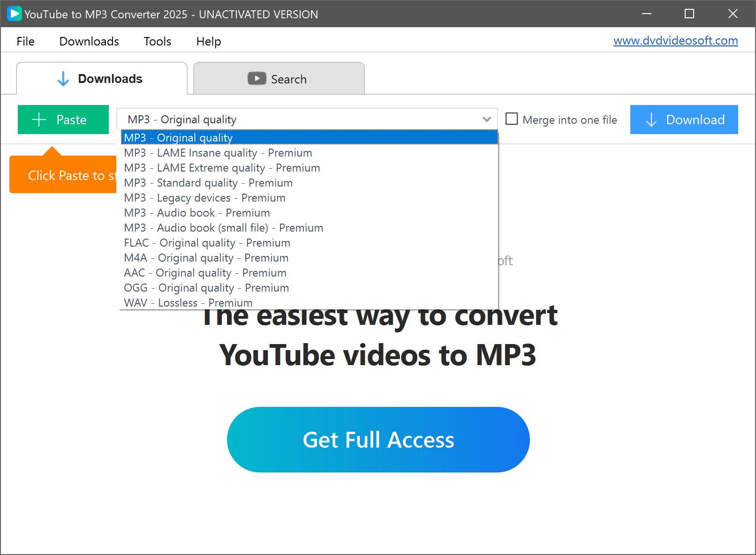
Task: Click the YouTube play icon on Search tab
Action: tap(257, 78)
